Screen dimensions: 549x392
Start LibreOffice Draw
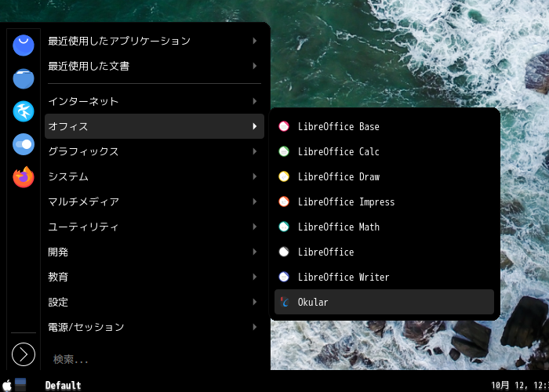pos(384,176)
